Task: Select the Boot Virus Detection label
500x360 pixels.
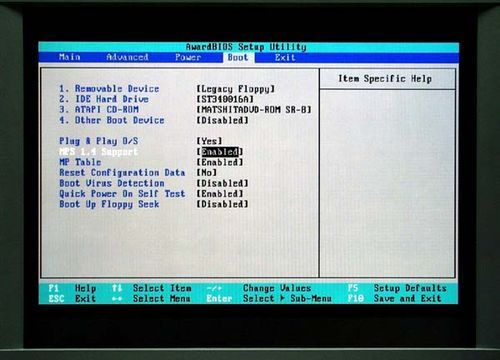Action: click(x=112, y=183)
